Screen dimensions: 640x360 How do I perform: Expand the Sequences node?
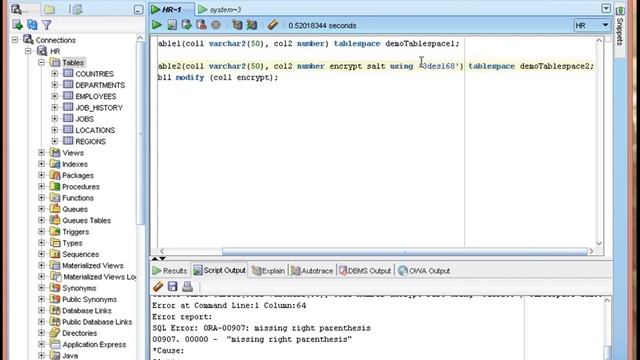(42, 254)
